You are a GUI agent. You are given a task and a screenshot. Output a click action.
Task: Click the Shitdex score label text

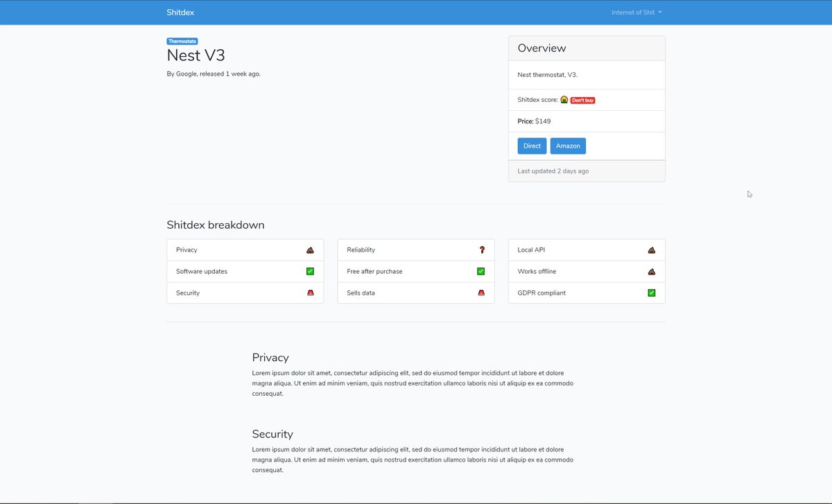pyautogui.click(x=537, y=100)
